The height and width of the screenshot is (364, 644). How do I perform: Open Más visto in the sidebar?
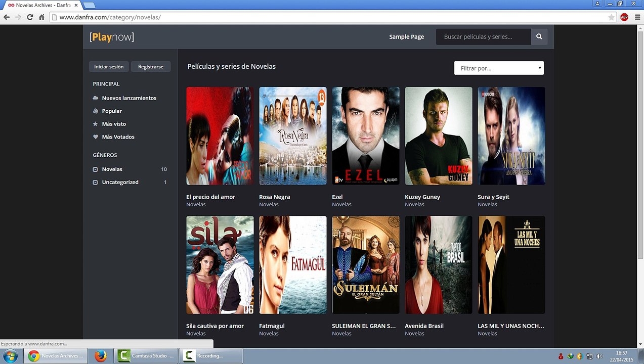114,124
